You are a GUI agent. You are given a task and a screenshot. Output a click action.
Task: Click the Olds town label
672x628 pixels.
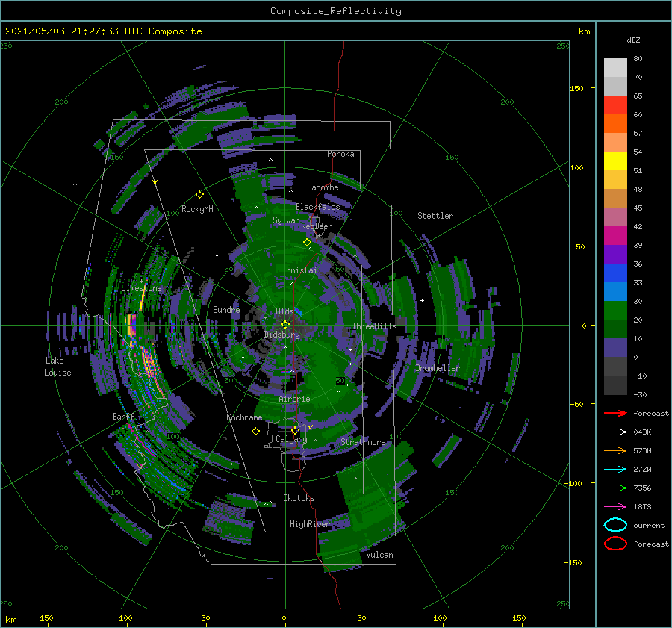284,311
